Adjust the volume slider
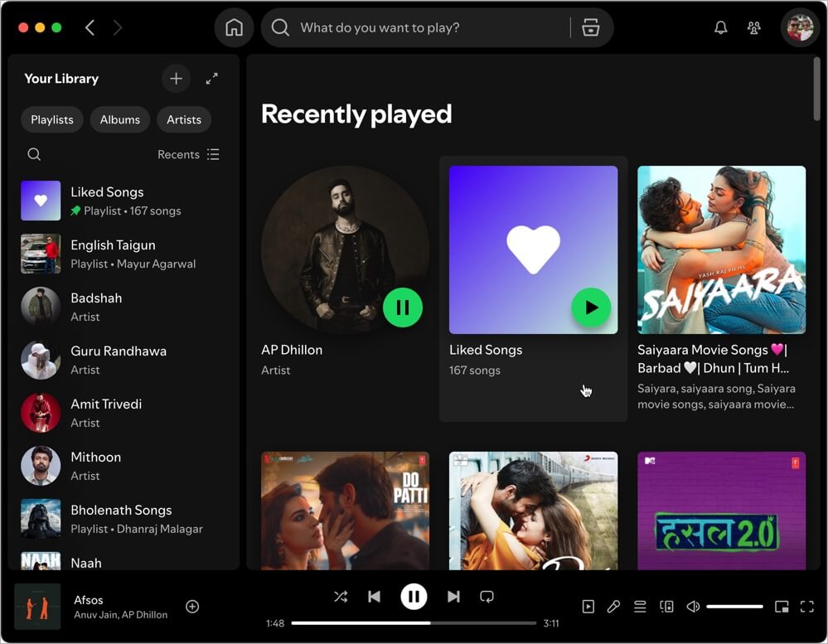828x644 pixels. point(734,607)
